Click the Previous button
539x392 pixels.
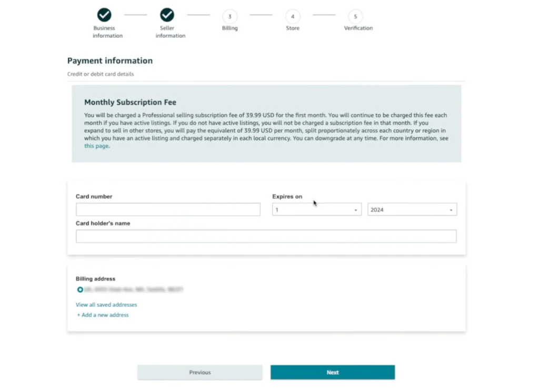coord(199,372)
